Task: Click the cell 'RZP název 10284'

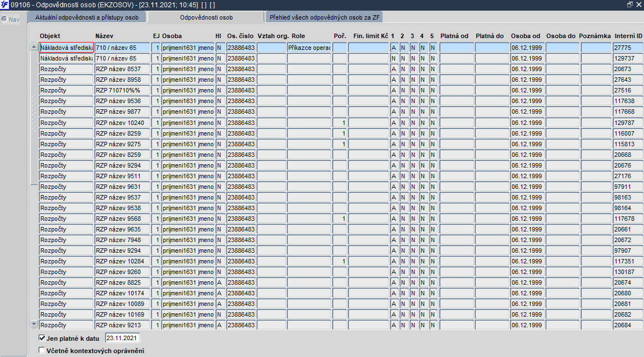Action: click(122, 261)
